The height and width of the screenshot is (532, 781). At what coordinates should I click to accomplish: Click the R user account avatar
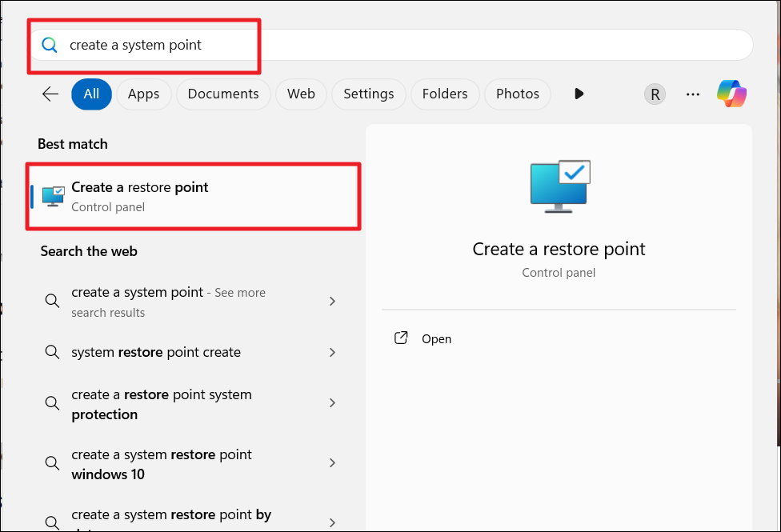[x=655, y=94]
